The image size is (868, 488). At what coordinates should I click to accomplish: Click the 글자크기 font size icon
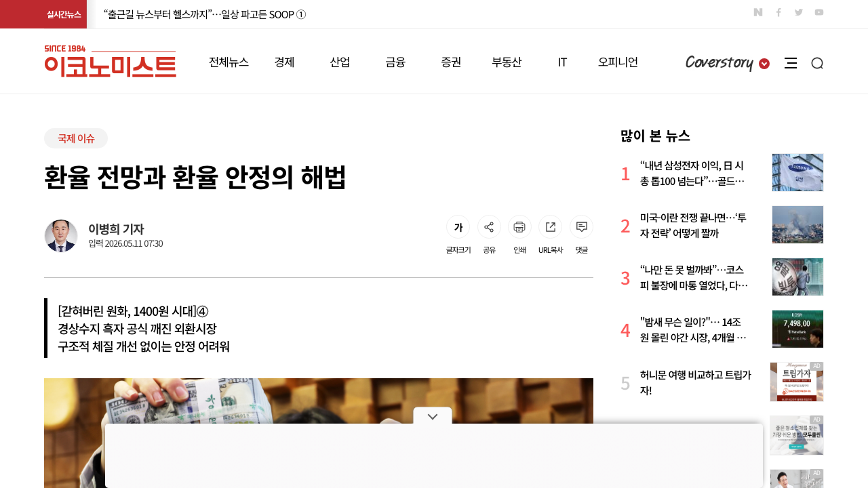point(458,227)
